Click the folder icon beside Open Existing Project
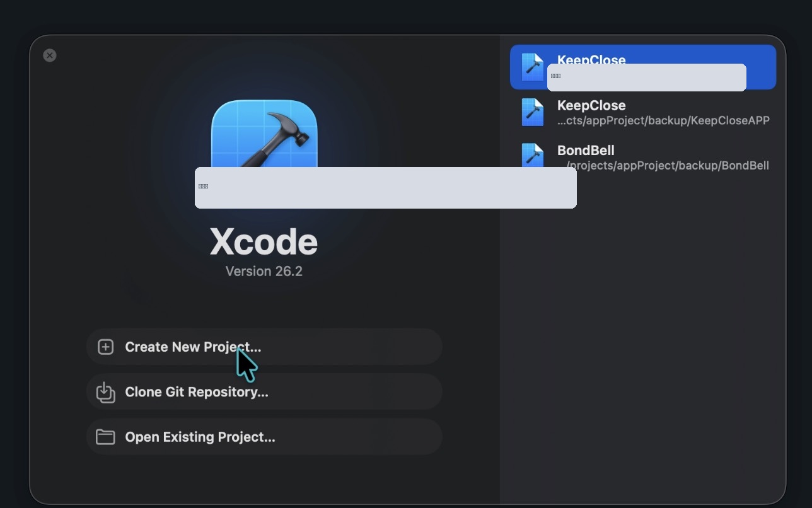 pos(105,437)
